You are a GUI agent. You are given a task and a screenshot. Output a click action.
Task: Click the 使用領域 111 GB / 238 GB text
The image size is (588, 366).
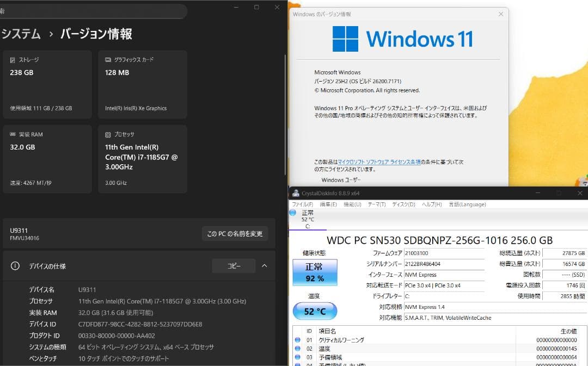tap(41, 108)
